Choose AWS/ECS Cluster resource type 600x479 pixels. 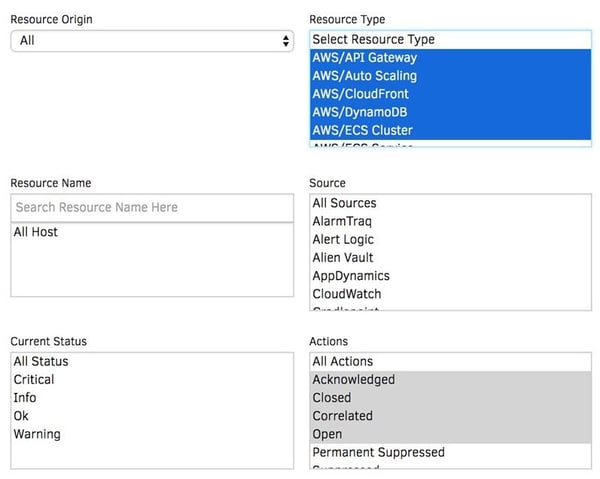[450, 130]
